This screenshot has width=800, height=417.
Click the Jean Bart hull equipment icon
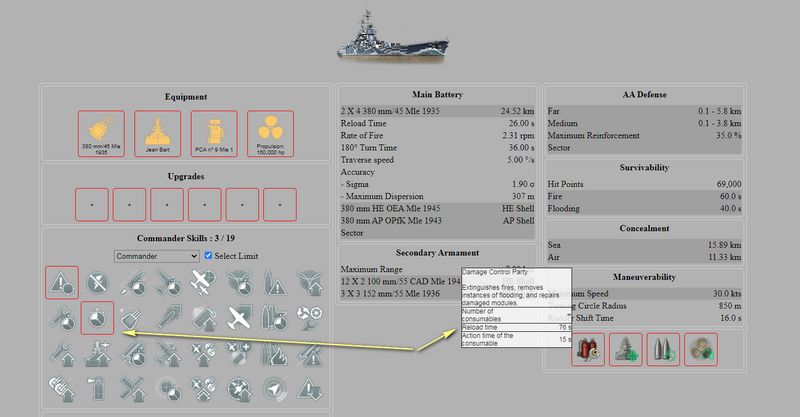156,133
